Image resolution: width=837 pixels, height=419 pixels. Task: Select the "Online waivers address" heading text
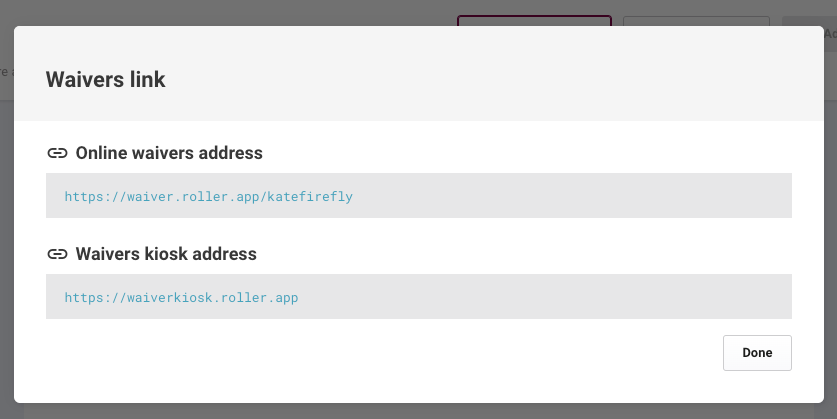tap(169, 153)
